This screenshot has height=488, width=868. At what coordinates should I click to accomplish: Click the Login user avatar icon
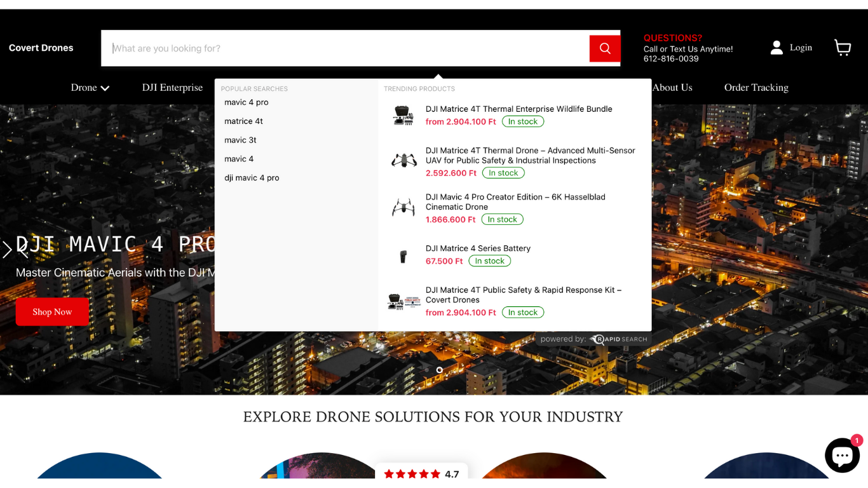click(776, 48)
